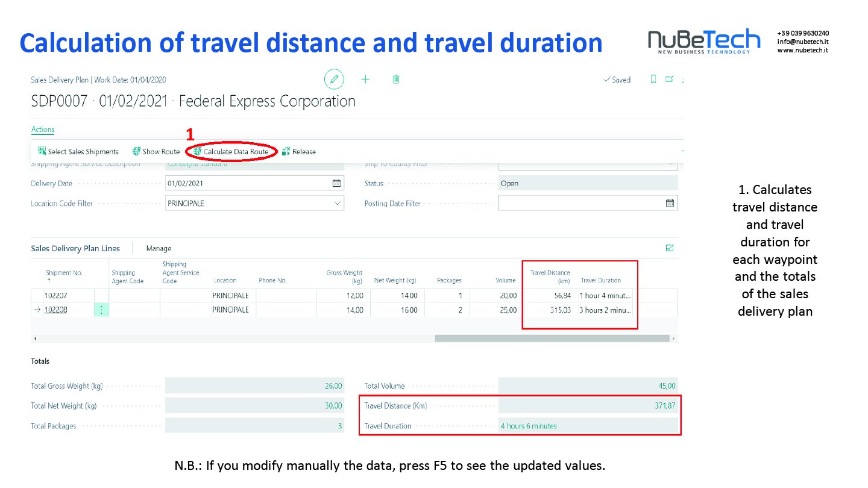Click the Release action
The height and width of the screenshot is (488, 868).
click(x=299, y=152)
